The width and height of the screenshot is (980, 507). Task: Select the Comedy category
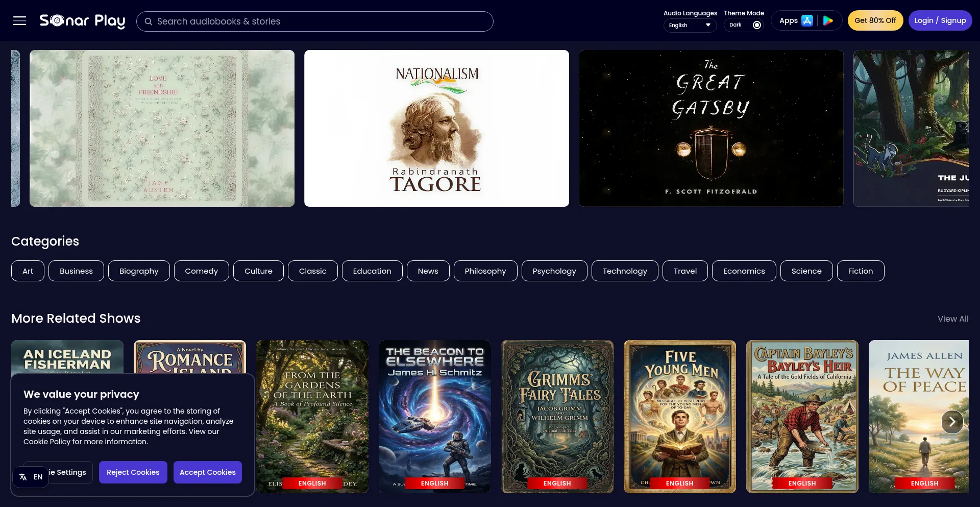[201, 271]
